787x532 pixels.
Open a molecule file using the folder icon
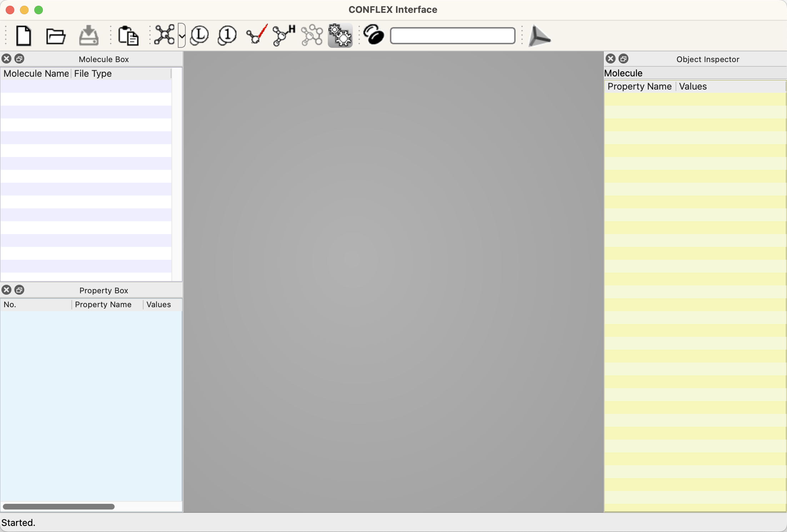56,36
